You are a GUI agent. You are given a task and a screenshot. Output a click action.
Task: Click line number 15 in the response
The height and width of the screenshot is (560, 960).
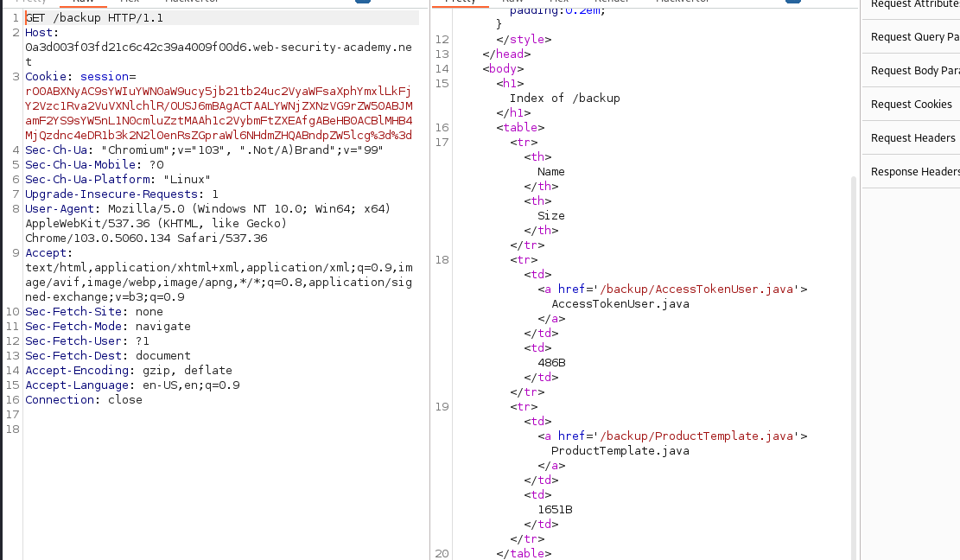442,83
